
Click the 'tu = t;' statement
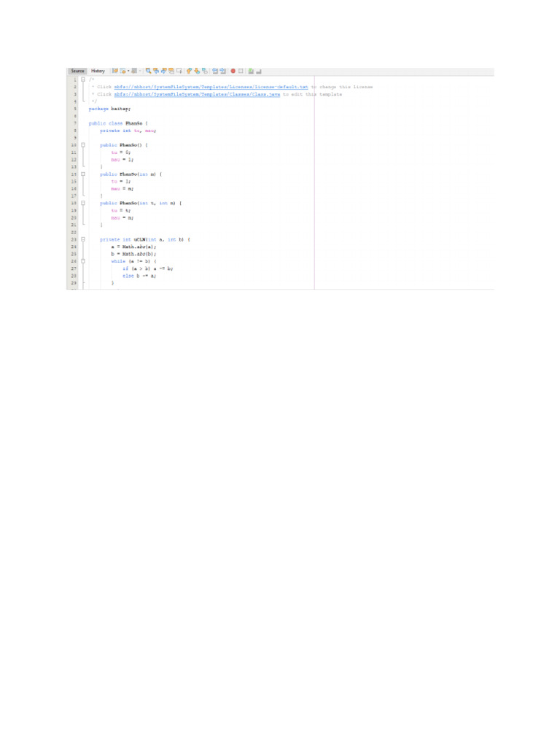tap(121, 211)
